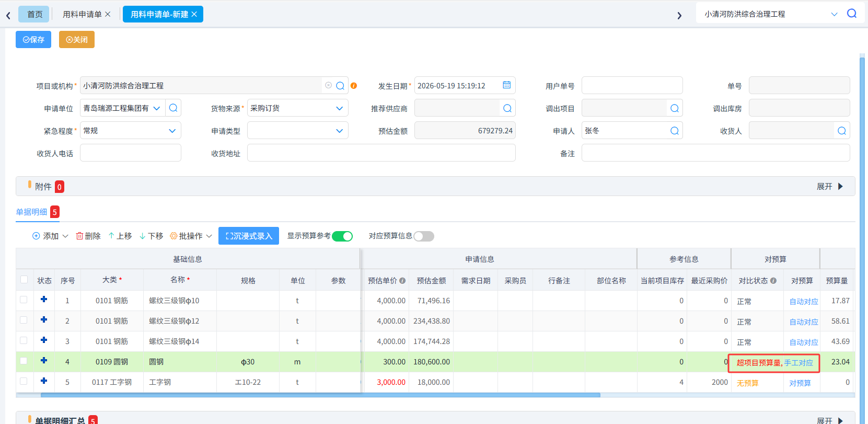Viewport: 868px width, 424px height.
Task: Click blue plus icon in row 4
Action: tap(44, 360)
